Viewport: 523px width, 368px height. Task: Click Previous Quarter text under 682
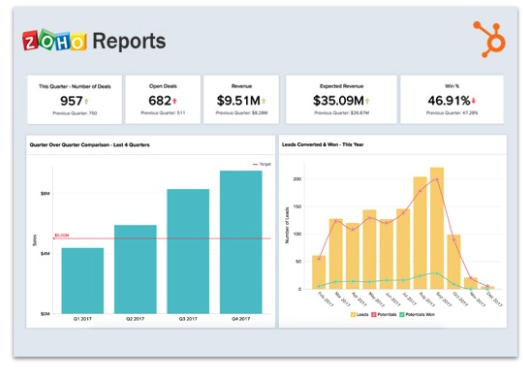coord(163,113)
